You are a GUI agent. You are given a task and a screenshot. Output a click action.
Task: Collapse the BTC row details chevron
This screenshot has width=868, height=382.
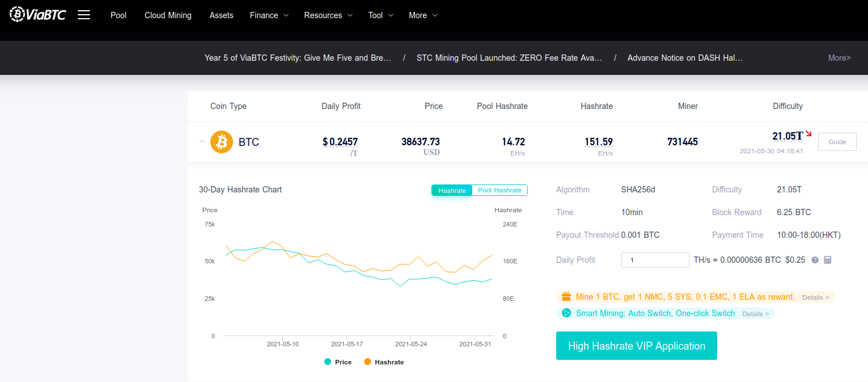[x=202, y=142]
